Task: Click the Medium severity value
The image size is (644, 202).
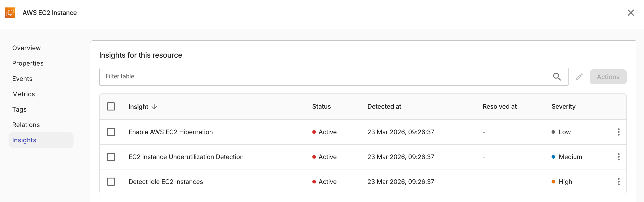Action: point(566,157)
